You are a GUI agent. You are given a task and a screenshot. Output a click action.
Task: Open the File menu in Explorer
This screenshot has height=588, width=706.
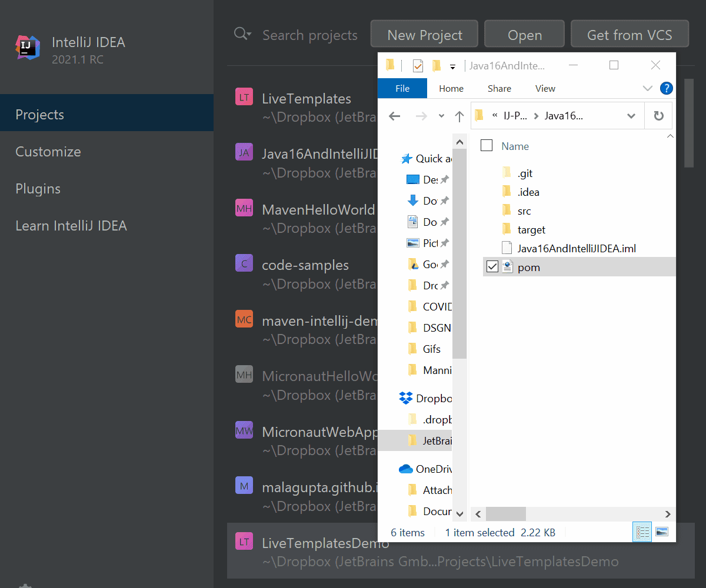[402, 88]
